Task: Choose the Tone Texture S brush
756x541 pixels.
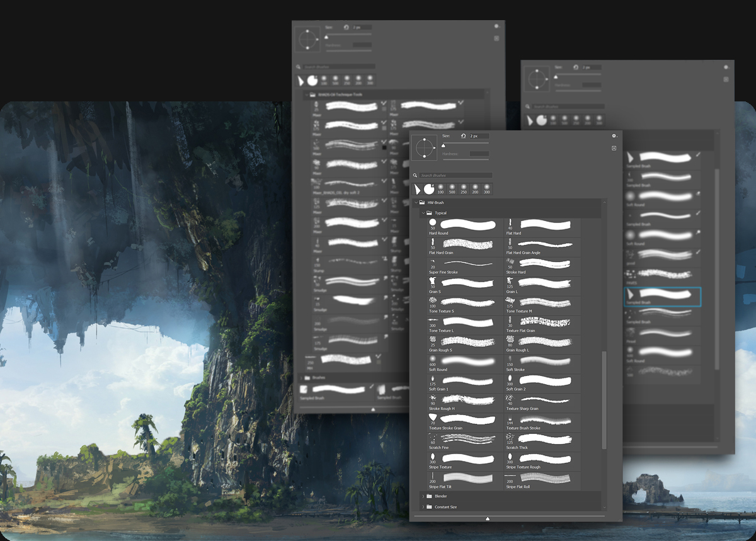Action: click(466, 305)
